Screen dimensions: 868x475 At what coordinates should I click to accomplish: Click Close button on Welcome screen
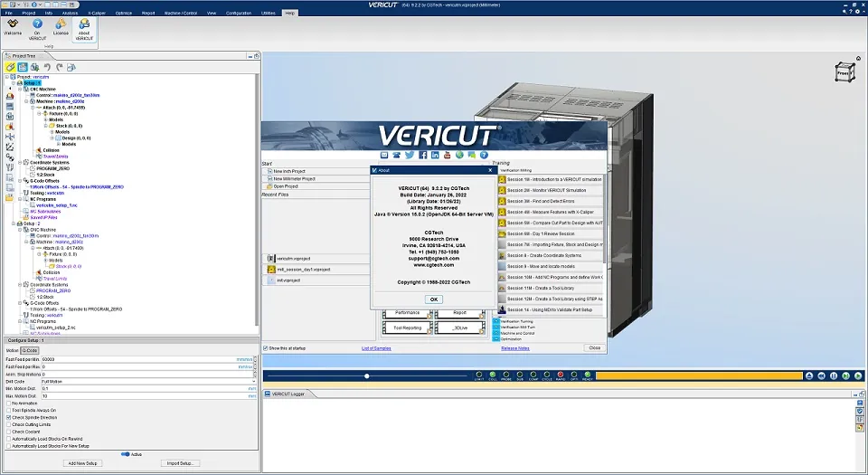(x=594, y=347)
